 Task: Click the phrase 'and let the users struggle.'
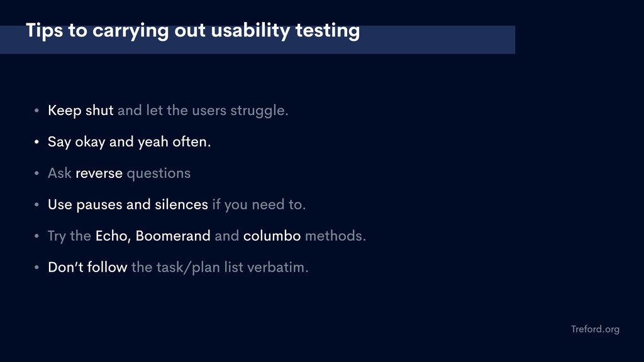[203, 111]
